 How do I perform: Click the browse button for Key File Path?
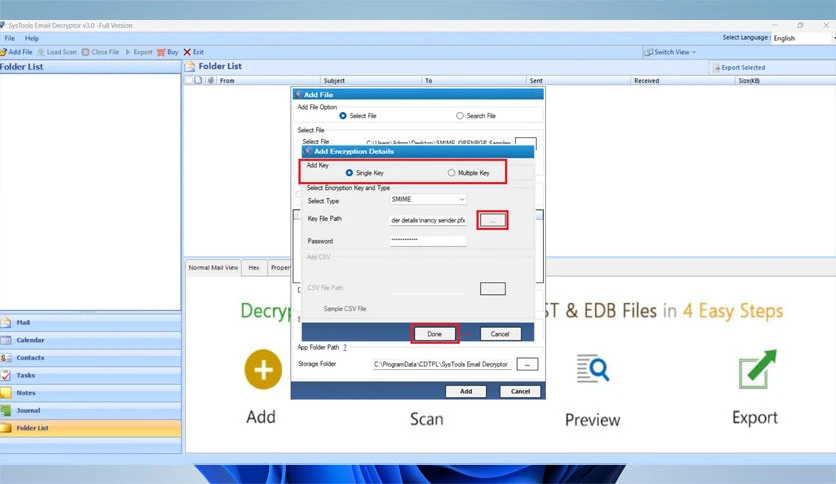[x=493, y=220]
